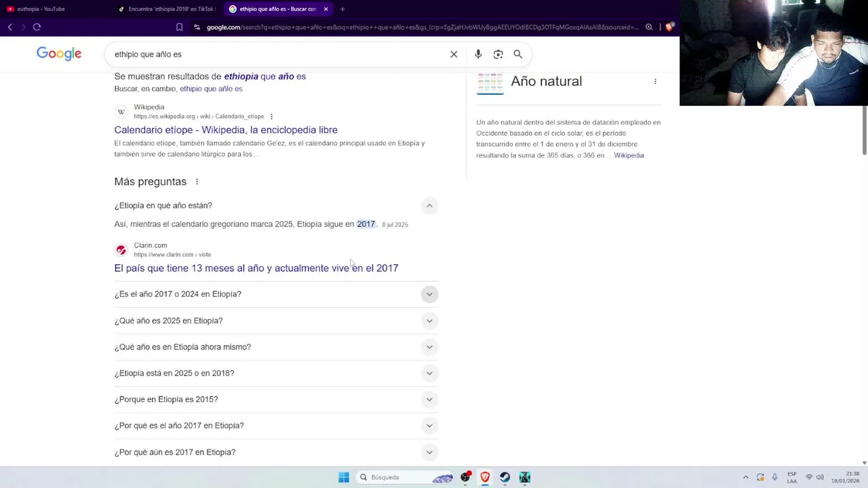Viewport: 868px width, 488px height.
Task: Go back using the browser back arrow
Action: click(x=10, y=27)
